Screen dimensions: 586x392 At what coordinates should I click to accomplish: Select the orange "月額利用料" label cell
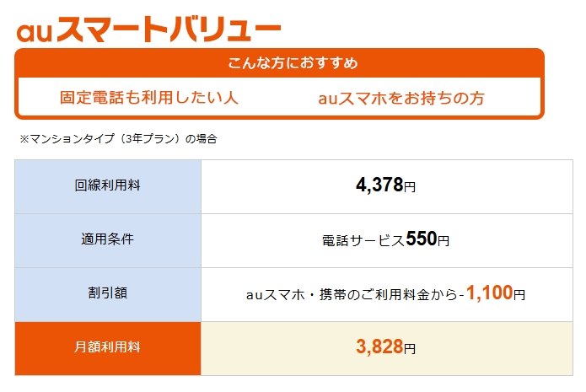tap(108, 346)
